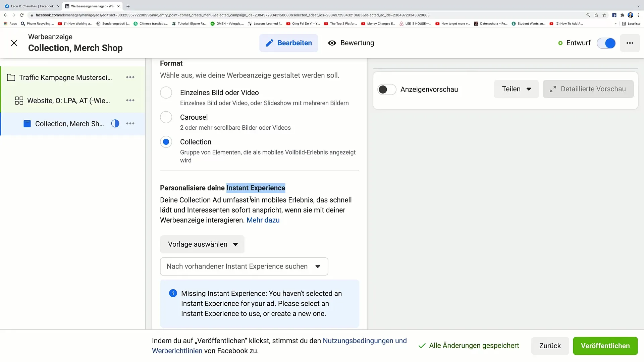The image size is (644, 362).
Task: Open the Chinese translation bookmark
Action: pyautogui.click(x=151, y=24)
